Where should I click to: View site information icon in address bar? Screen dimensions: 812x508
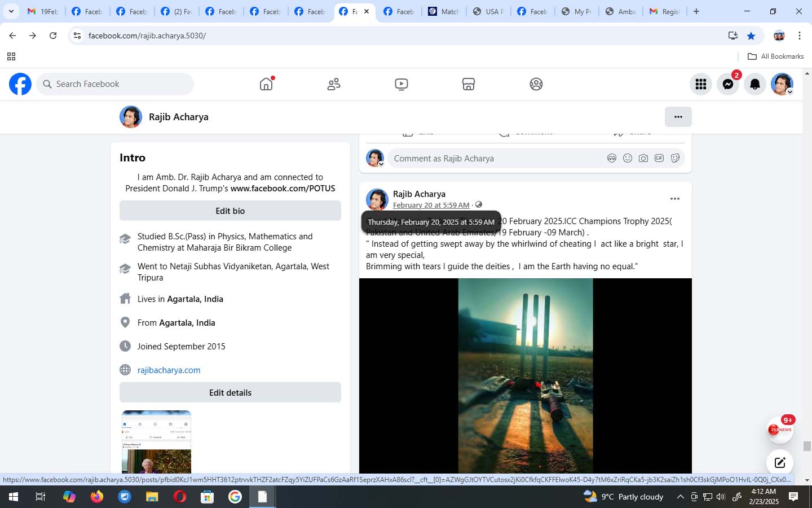[77, 36]
